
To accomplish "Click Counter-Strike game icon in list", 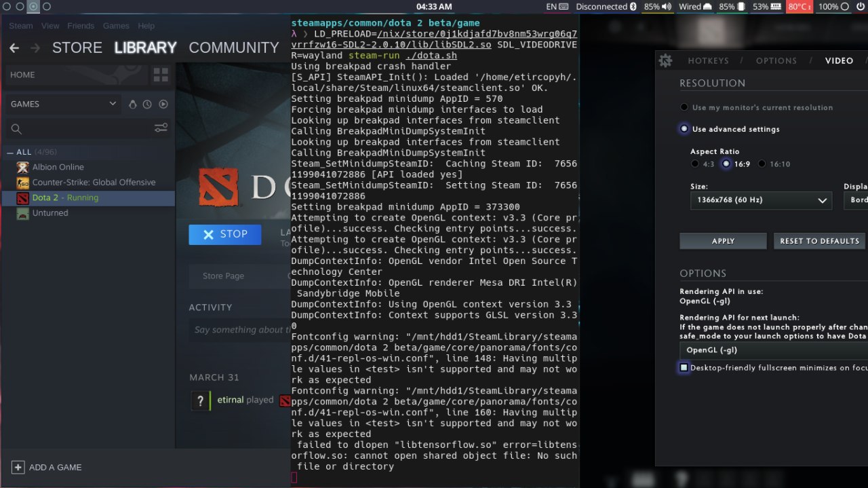I will coord(22,183).
